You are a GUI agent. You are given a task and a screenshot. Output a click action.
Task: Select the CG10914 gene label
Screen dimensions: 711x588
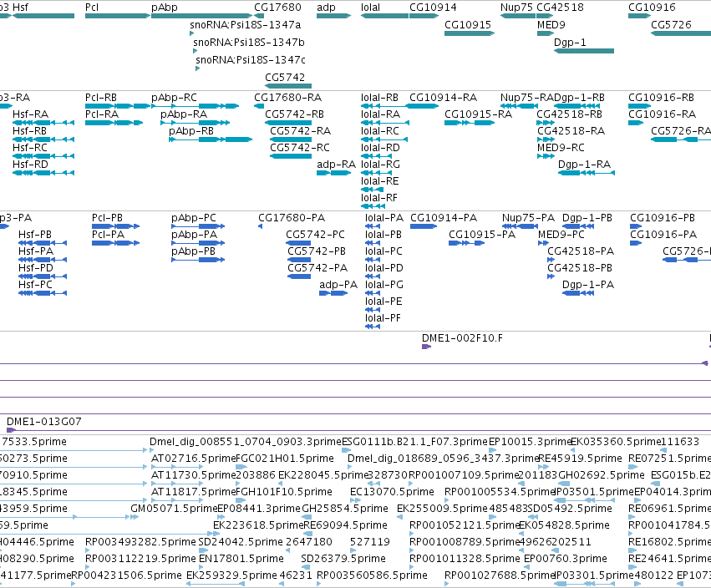coord(433,8)
